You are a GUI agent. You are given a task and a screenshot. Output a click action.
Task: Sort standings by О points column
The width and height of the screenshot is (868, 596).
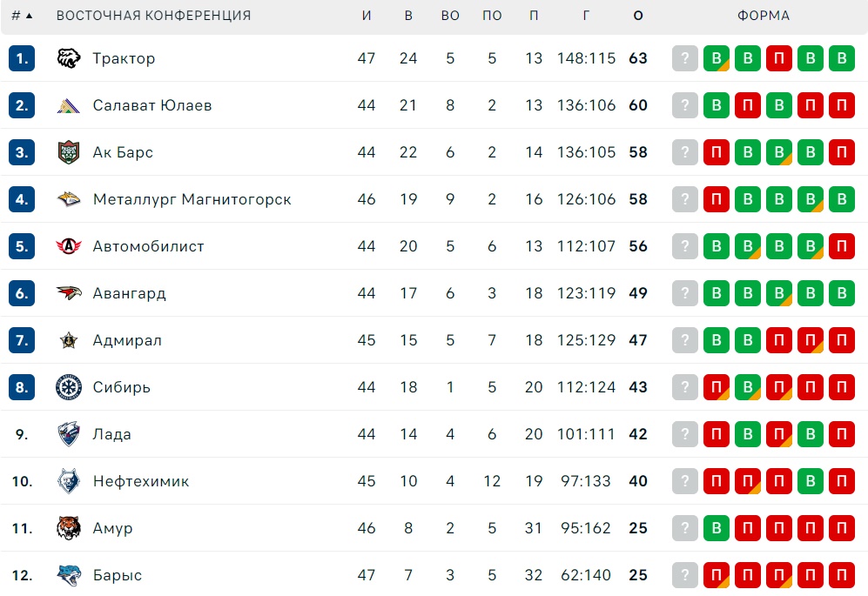[x=638, y=16]
